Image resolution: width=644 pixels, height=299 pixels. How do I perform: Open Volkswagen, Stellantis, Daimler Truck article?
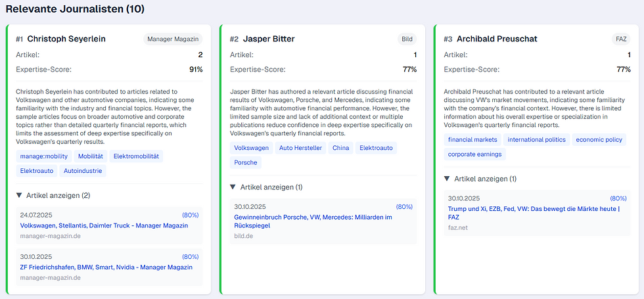tap(104, 225)
